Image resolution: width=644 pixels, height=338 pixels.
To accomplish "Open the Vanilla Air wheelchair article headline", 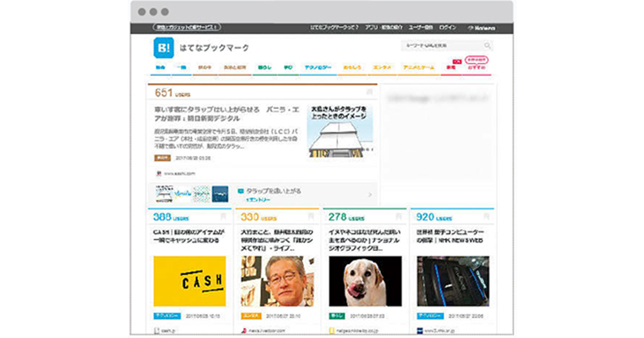I will point(227,113).
